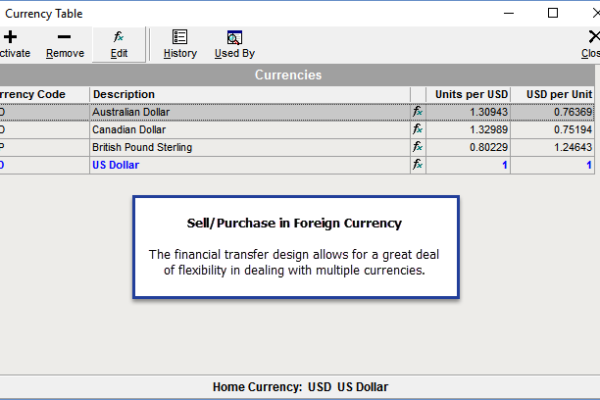Viewport: 600px width, 400px height.
Task: Click the Canadian Dollar currency code cell
Action: (x=44, y=129)
